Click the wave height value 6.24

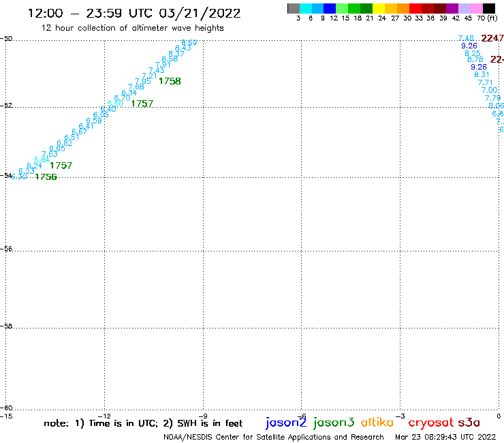pos(34,166)
